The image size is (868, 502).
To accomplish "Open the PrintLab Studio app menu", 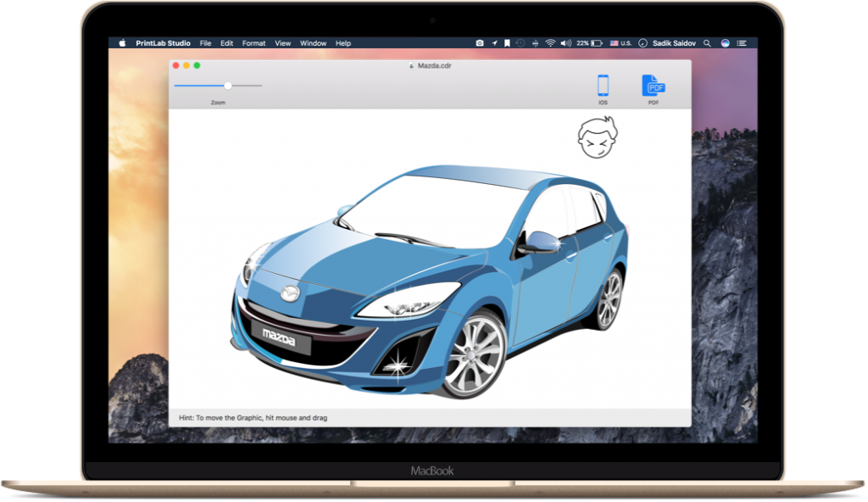I will point(163,42).
